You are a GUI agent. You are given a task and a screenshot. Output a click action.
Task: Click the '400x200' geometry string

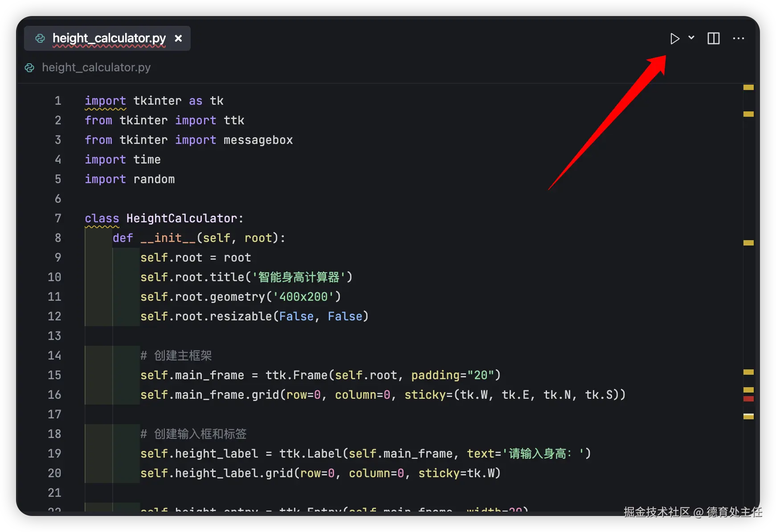pyautogui.click(x=303, y=297)
